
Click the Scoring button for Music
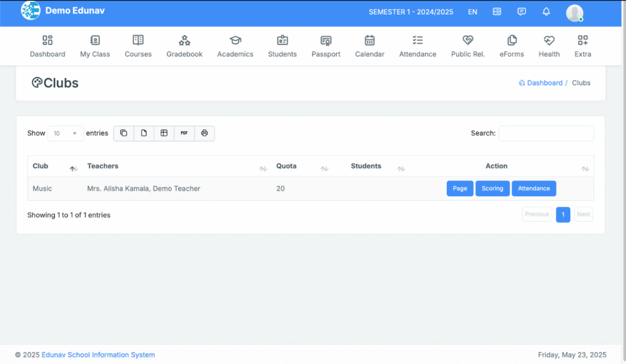click(x=492, y=189)
